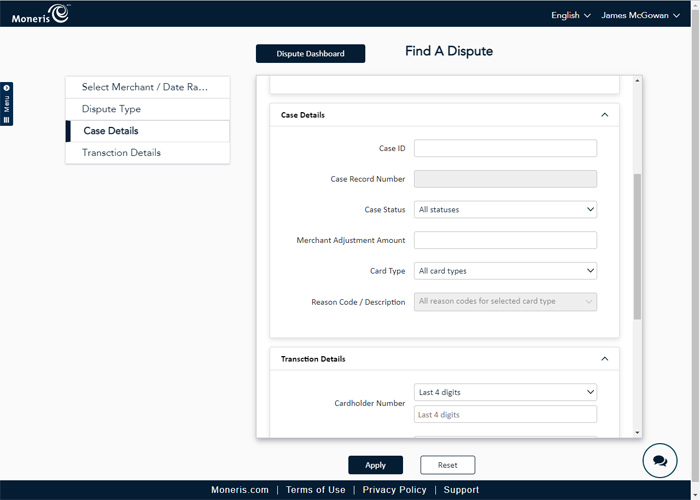Collapse the Transction Details section

tap(604, 359)
